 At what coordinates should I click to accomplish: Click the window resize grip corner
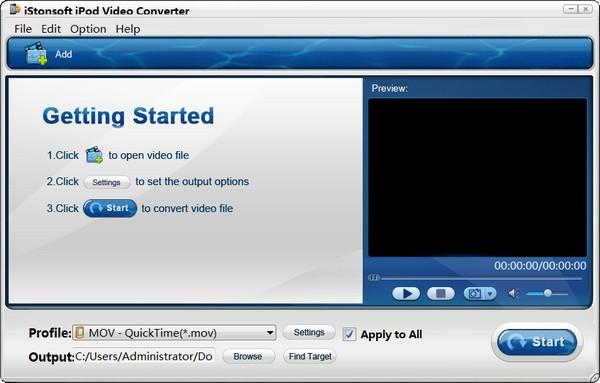(595, 378)
